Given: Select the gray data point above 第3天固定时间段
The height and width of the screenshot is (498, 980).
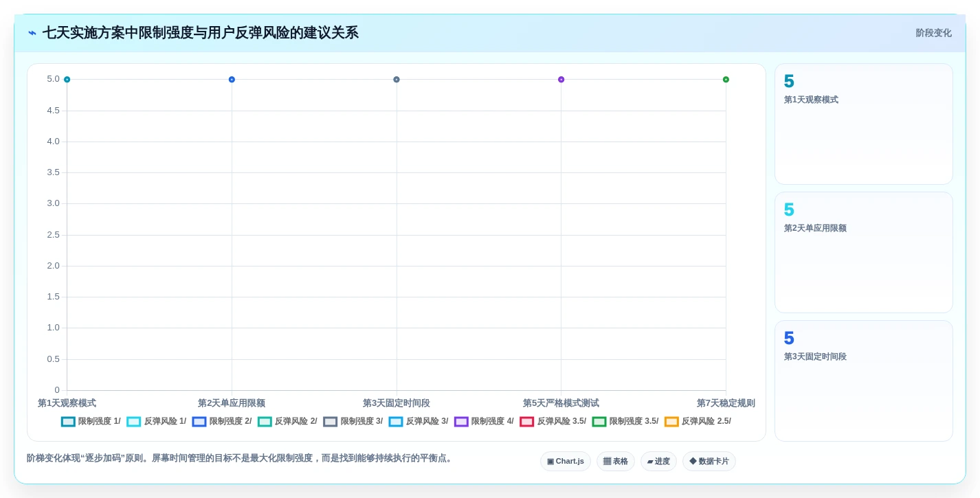Looking at the screenshot, I should [x=397, y=80].
